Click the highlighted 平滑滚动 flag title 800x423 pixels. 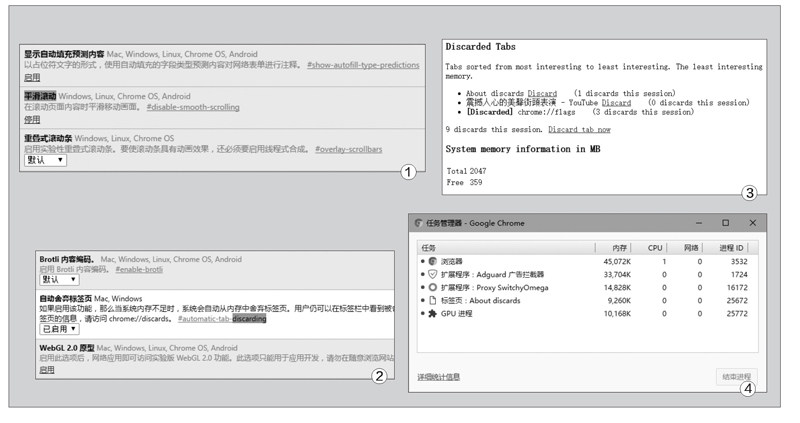pos(40,96)
